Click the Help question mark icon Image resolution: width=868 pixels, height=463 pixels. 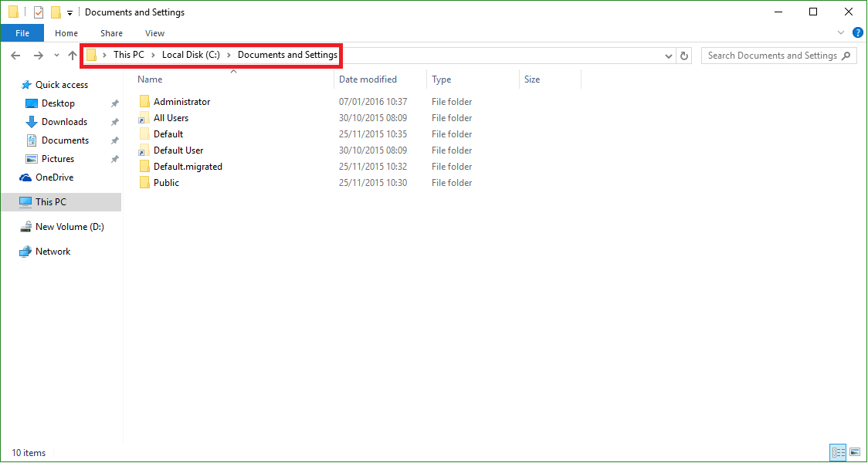click(x=857, y=32)
